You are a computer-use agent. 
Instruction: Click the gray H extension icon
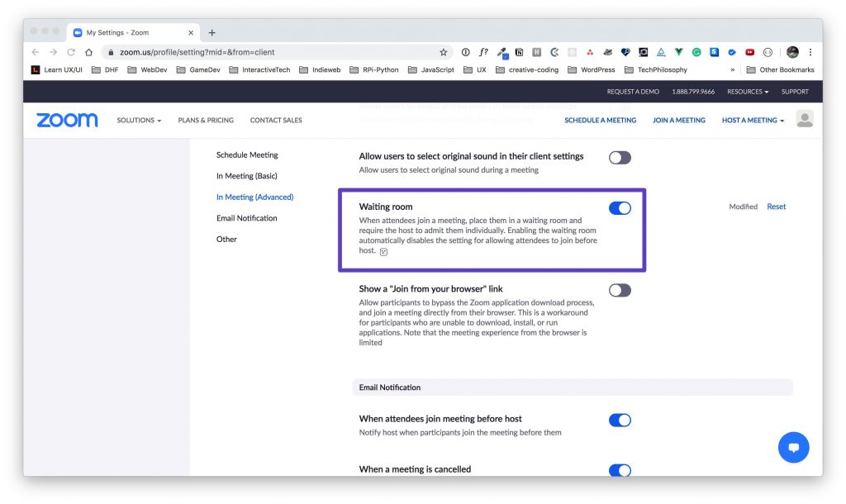[537, 52]
